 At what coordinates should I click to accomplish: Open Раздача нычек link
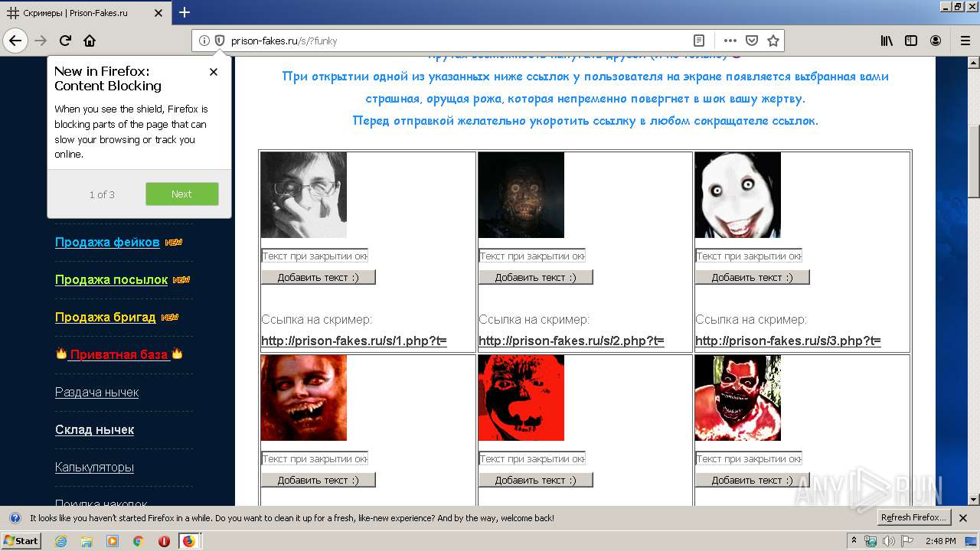tap(96, 392)
